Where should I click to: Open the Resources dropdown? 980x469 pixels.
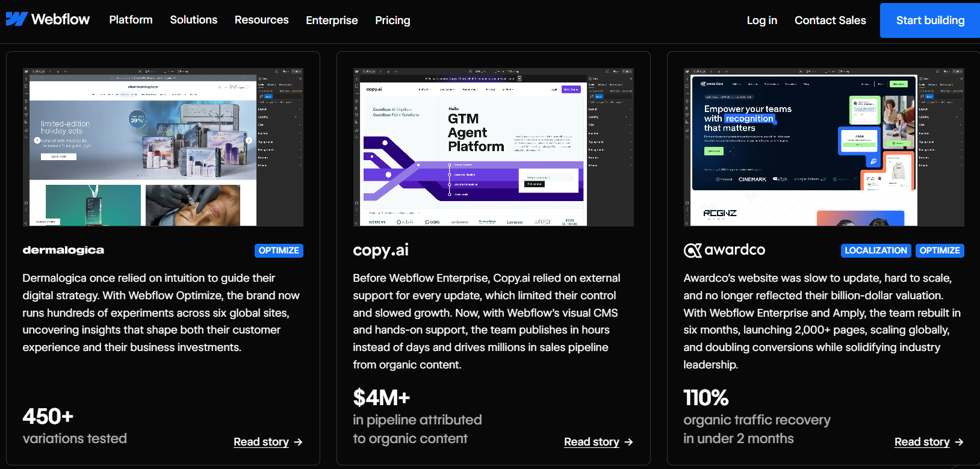261,20
